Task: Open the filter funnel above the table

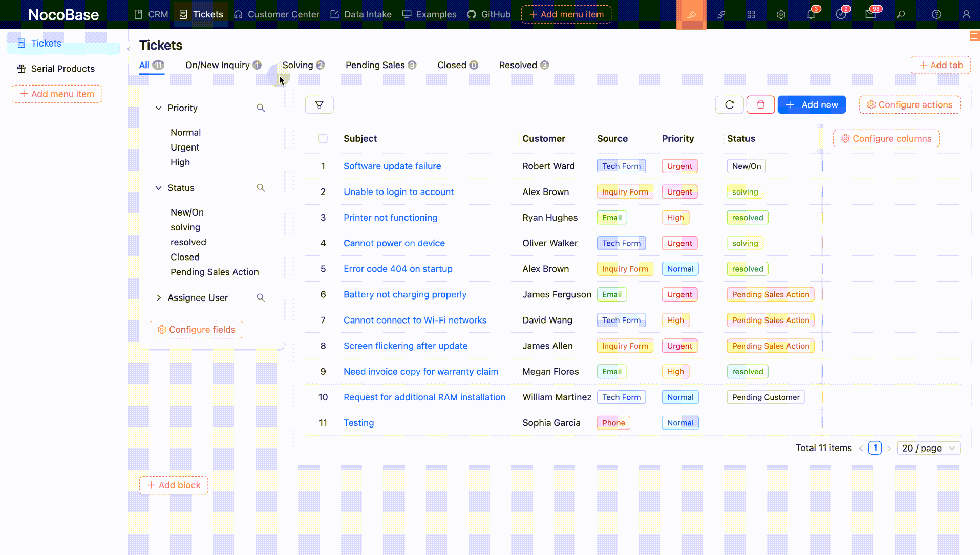Action: pyautogui.click(x=319, y=104)
